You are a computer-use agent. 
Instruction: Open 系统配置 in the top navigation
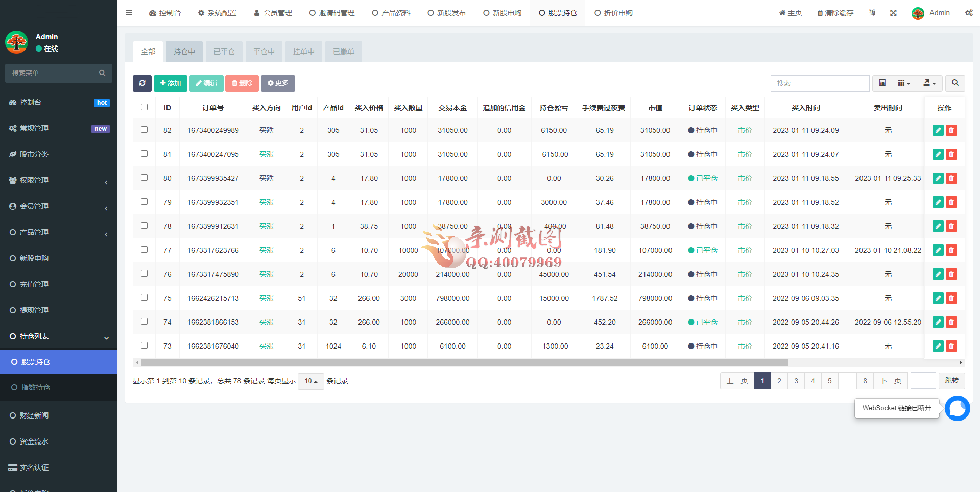click(217, 13)
